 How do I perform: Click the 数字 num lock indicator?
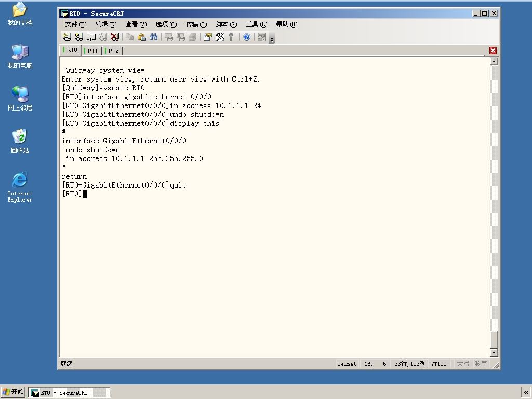[481, 364]
